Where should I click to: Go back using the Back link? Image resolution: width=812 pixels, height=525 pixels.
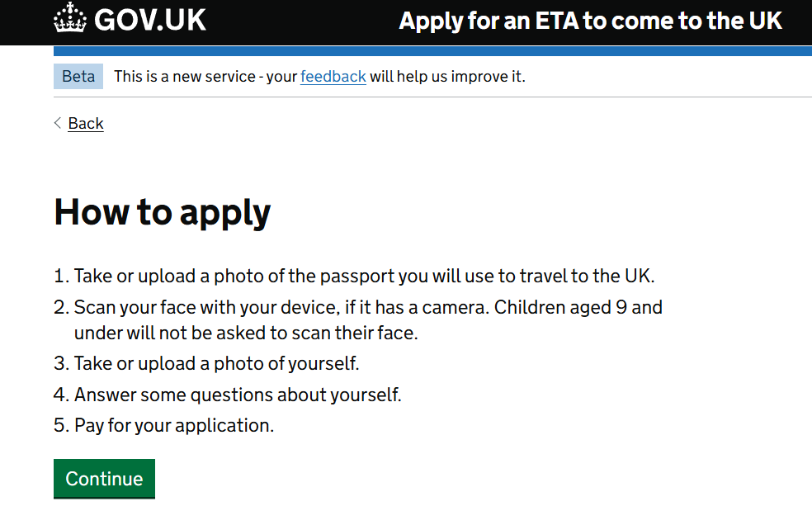pos(86,124)
